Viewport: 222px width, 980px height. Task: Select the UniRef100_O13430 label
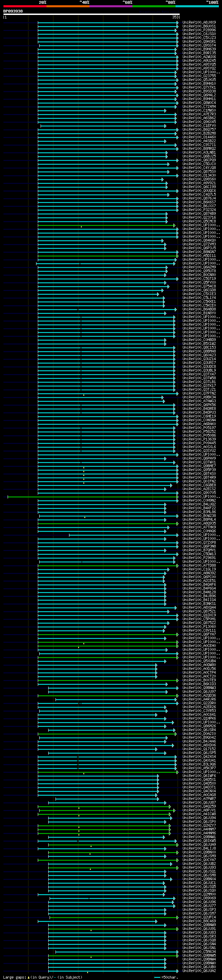click(199, 175)
